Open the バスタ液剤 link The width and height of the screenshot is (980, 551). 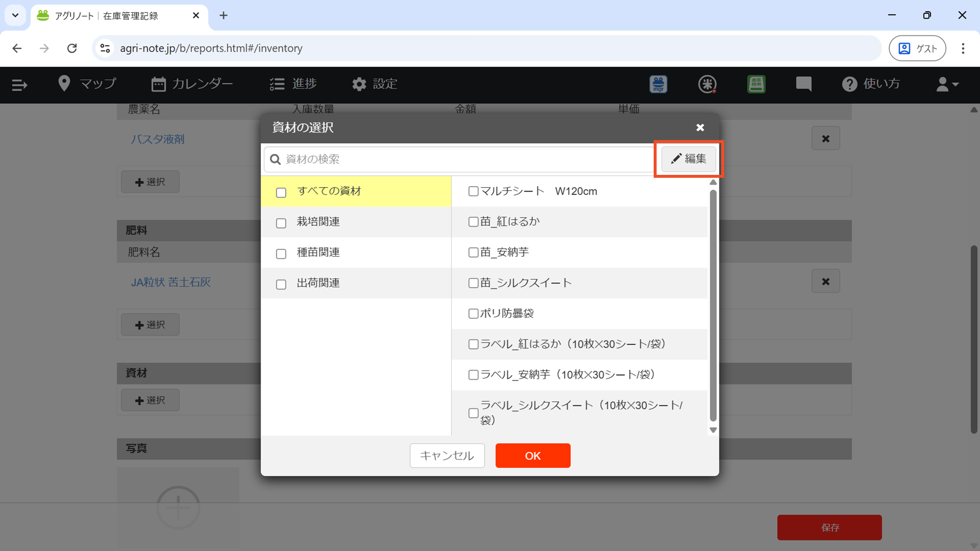coord(157,139)
